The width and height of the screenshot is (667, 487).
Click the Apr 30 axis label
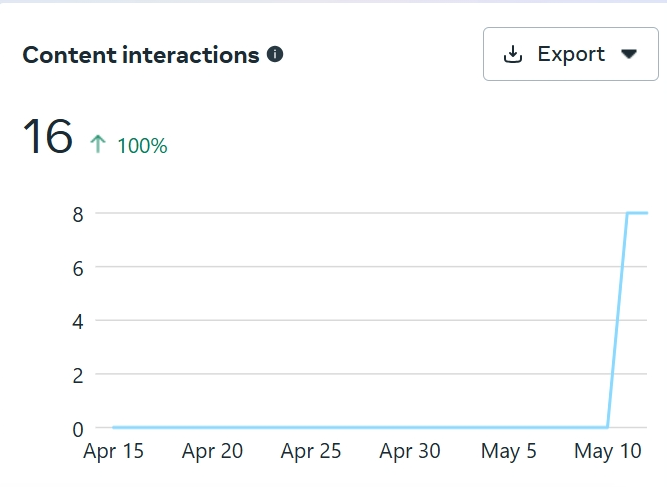[x=410, y=452]
